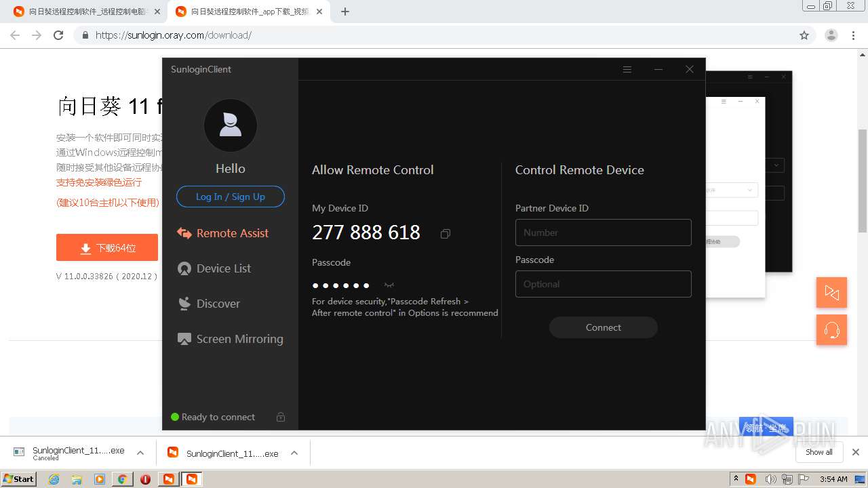Click volume speaker tray icon
The width and height of the screenshot is (868, 488).
[x=771, y=479]
